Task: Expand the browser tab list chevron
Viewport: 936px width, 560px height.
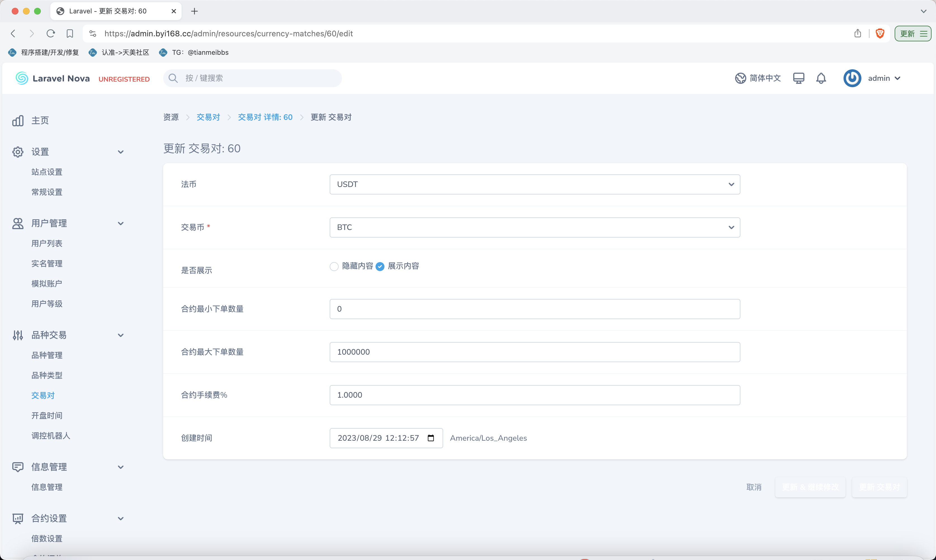Action: [923, 11]
